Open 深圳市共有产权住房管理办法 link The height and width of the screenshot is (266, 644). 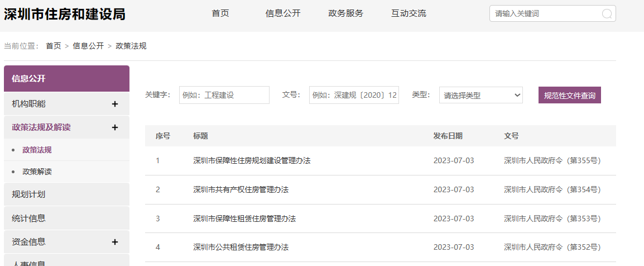coord(241,189)
